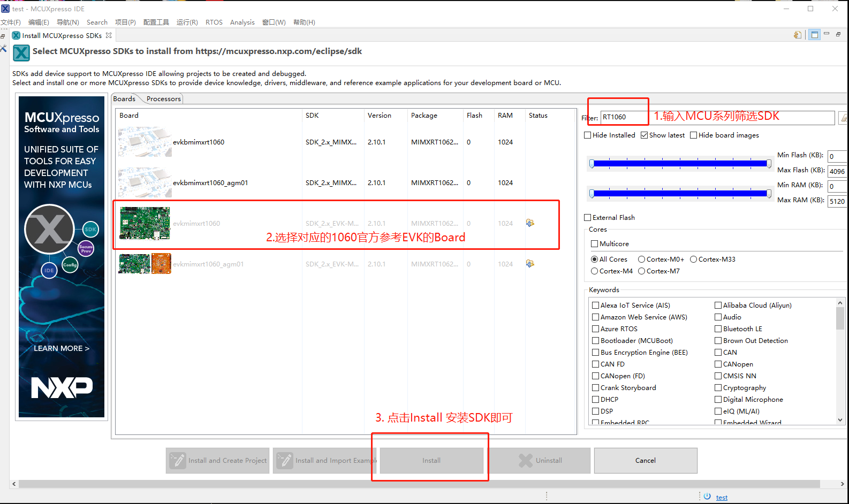This screenshot has width=849, height=504.
Task: Click the restore icon on the left edge
Action: tap(3, 36)
